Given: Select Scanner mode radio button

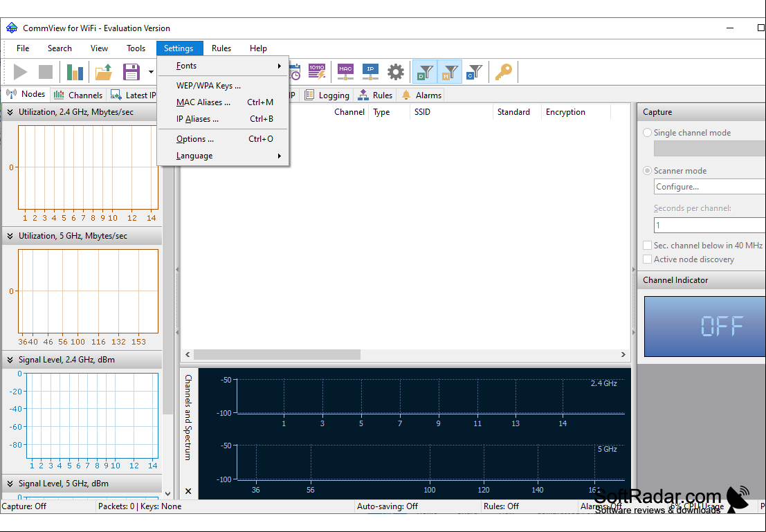Looking at the screenshot, I should (647, 170).
